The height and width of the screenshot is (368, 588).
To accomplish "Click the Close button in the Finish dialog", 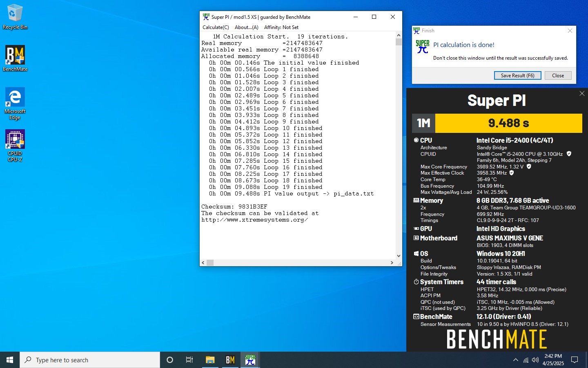I will click(558, 75).
